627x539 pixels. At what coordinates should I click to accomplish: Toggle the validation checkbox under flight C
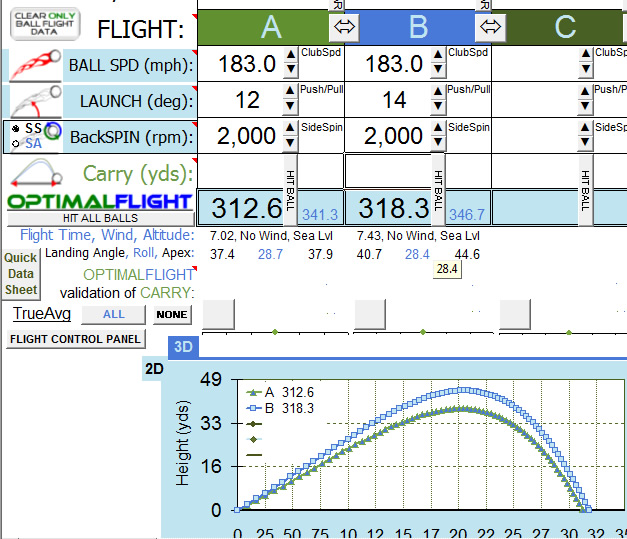coord(515,314)
